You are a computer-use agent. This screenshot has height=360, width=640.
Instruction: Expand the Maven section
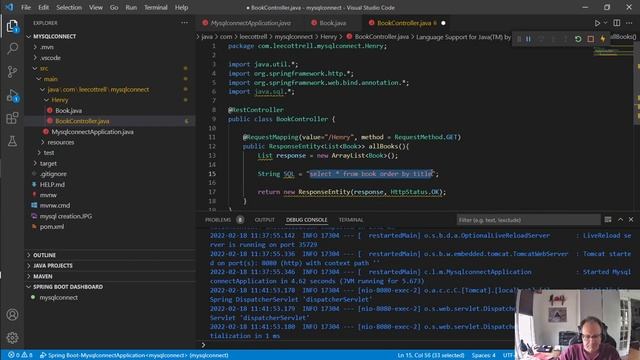coord(42,276)
